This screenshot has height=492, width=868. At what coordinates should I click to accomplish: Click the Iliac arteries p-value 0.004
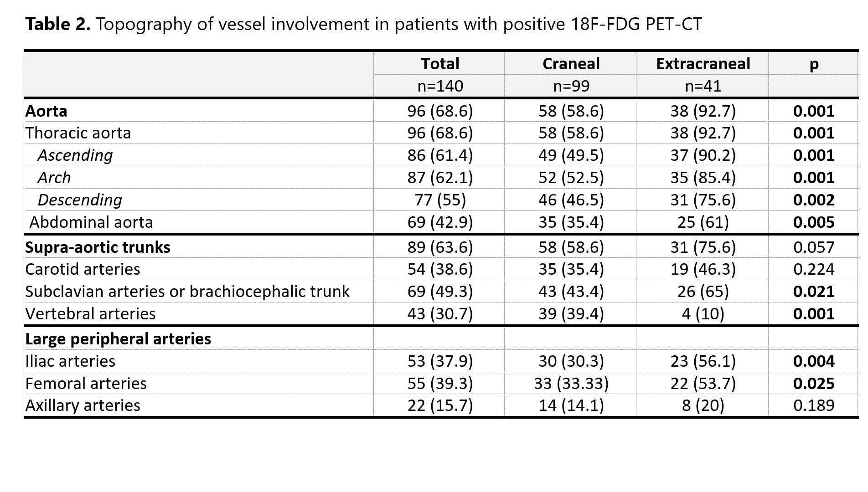click(x=814, y=361)
